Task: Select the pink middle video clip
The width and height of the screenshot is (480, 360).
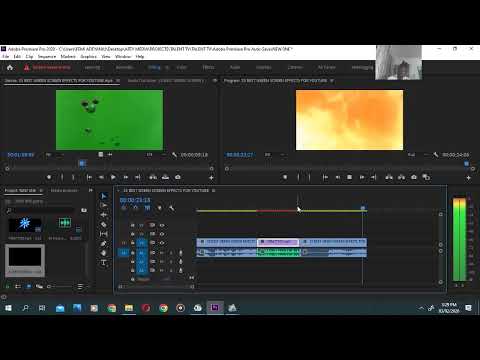Action: pyautogui.click(x=278, y=242)
